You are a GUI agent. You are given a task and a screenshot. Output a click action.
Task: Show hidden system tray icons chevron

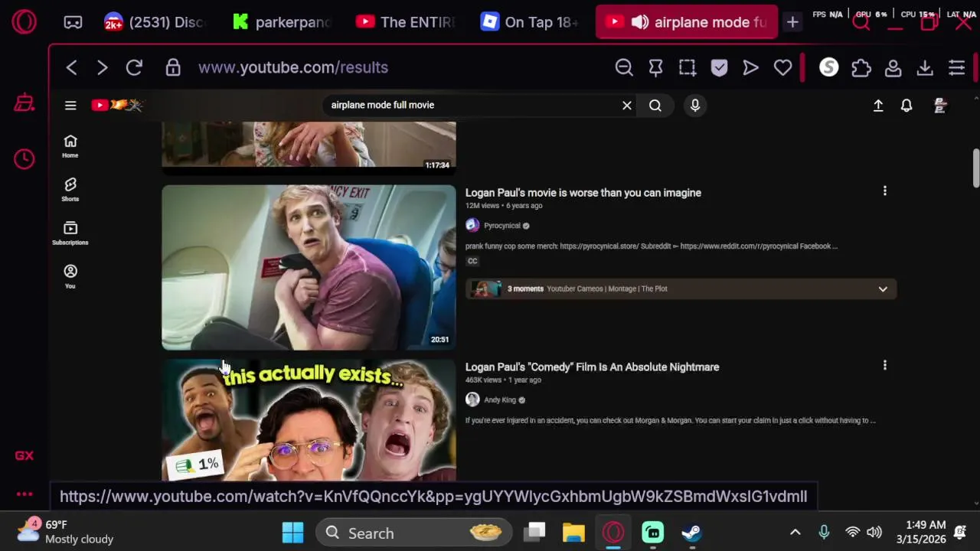point(795,533)
